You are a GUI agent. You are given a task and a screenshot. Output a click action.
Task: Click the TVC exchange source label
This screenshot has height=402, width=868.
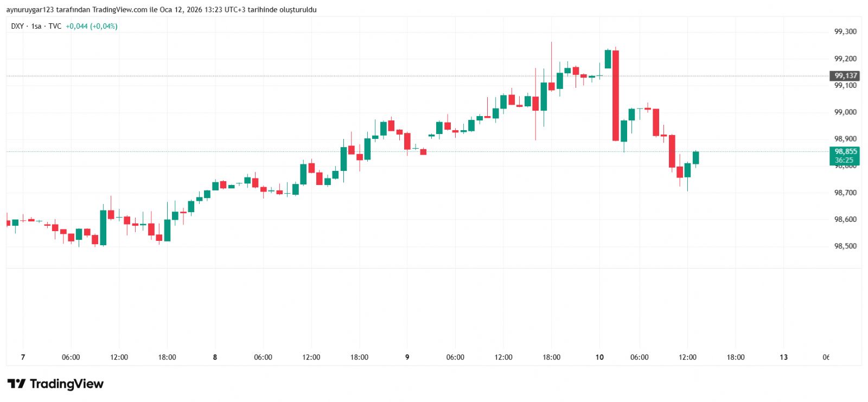tap(55, 26)
